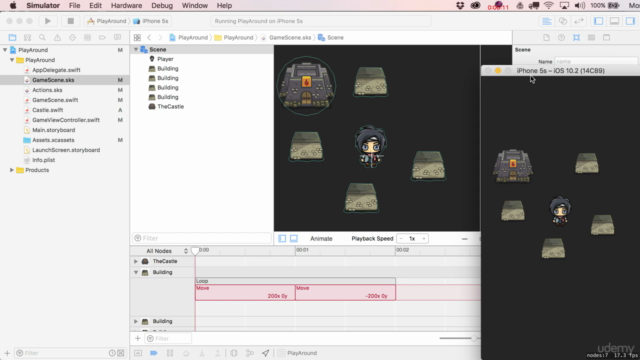Click the Xcode Run (play) button
640x360 pixels.
48,21
